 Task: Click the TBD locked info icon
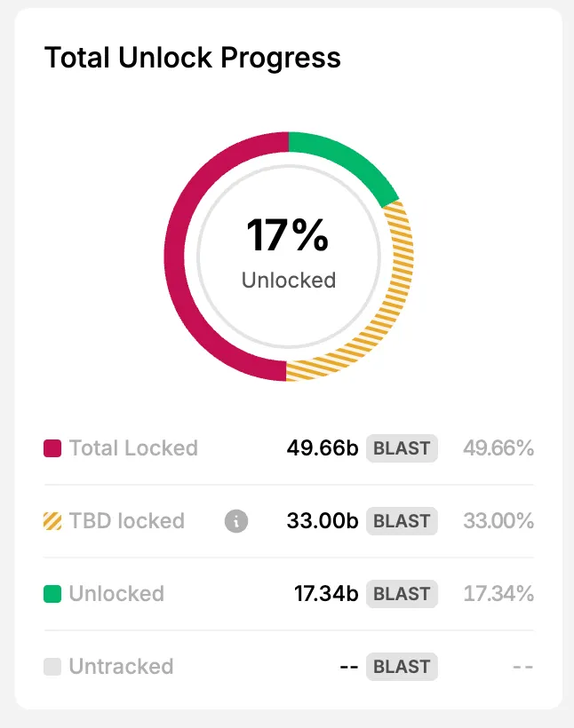(x=236, y=521)
